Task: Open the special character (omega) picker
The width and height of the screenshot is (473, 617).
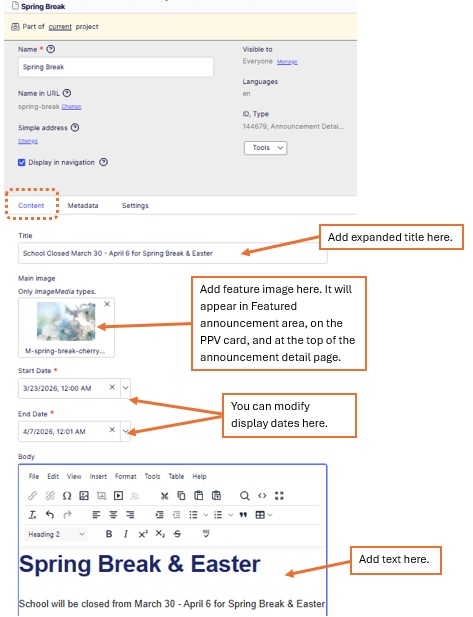Action: (x=67, y=495)
